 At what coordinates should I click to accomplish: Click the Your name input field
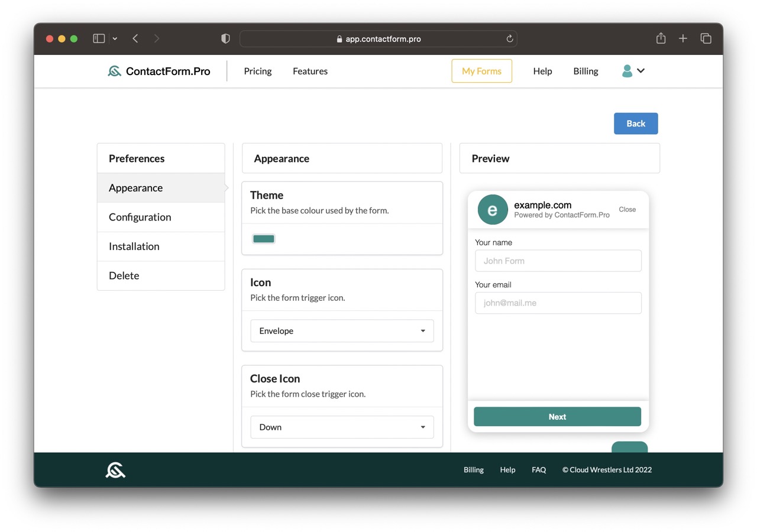558,261
